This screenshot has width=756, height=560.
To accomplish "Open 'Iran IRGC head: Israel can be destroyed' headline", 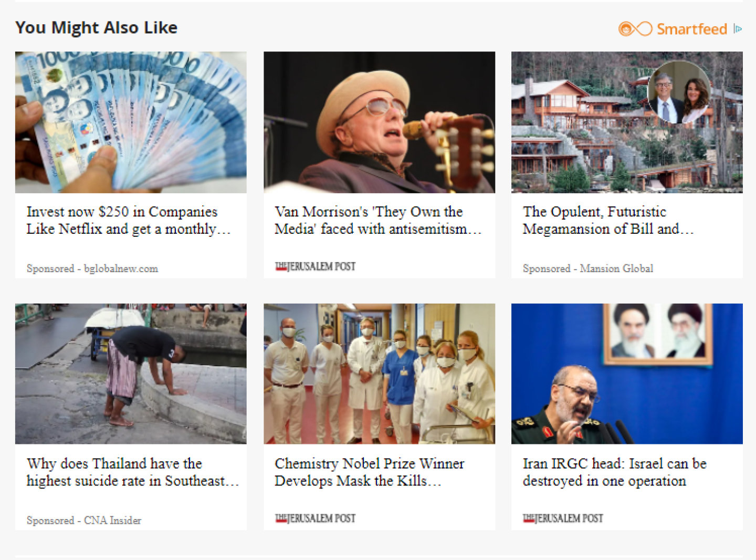I will pyautogui.click(x=615, y=472).
